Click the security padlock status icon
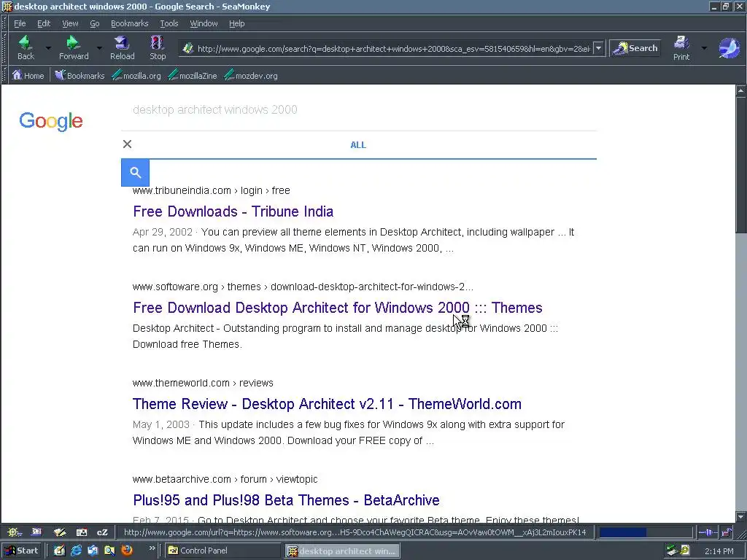This screenshot has height=560, width=747. 727,532
